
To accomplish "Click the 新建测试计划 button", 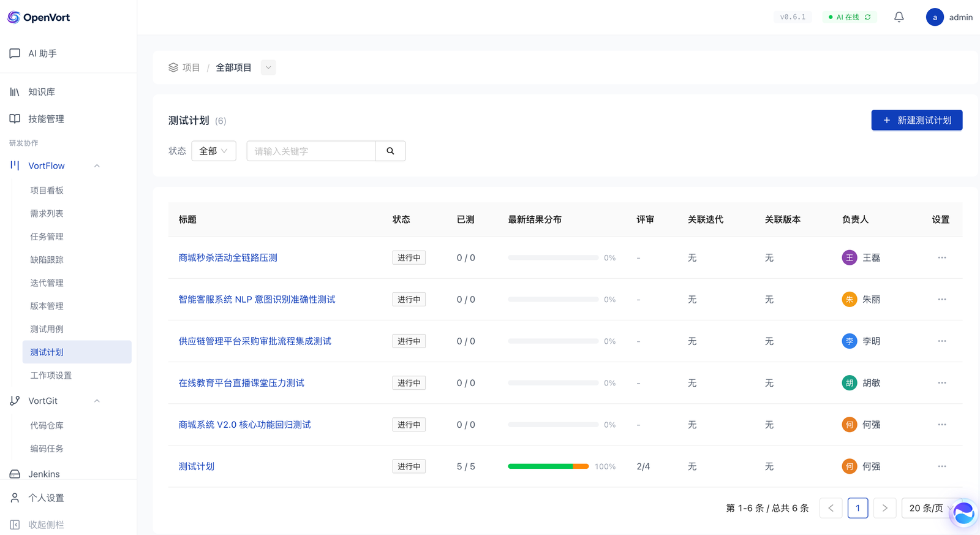I will (916, 120).
